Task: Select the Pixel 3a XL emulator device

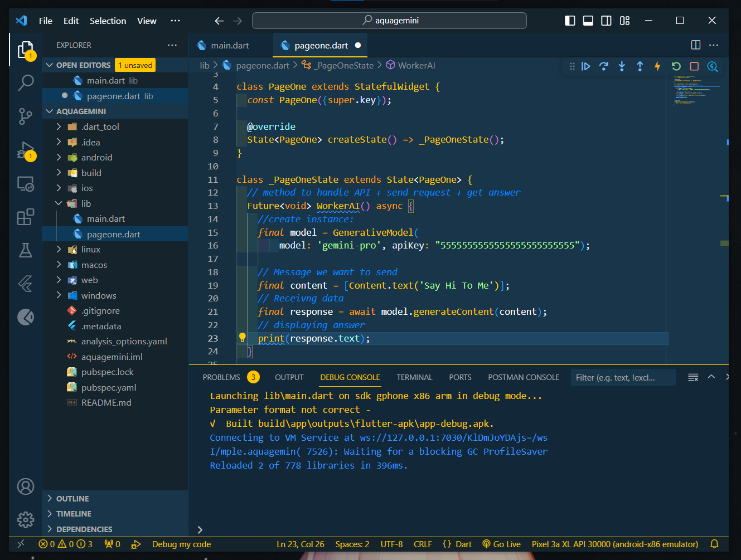Action: [x=615, y=544]
